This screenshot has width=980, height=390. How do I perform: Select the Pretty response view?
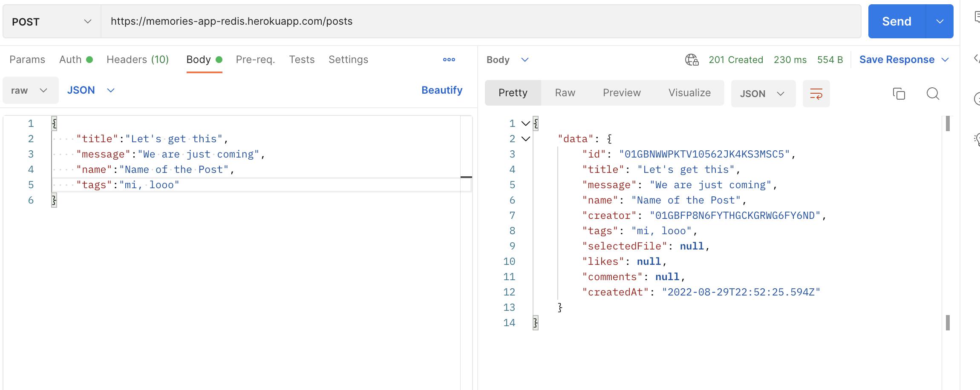coord(513,93)
